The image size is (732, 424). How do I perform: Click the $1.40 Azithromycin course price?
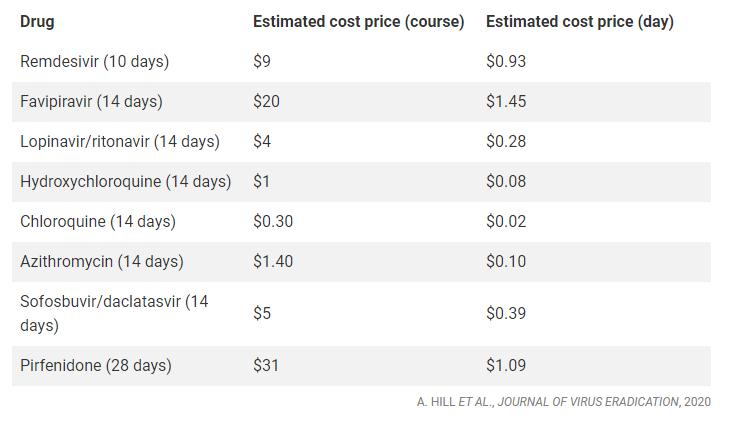click(273, 261)
